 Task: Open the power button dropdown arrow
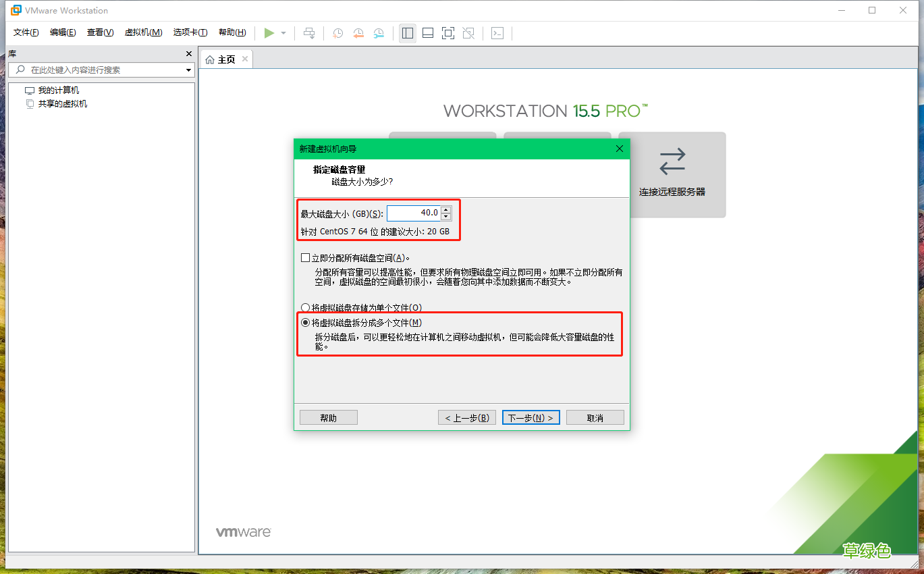click(x=283, y=32)
